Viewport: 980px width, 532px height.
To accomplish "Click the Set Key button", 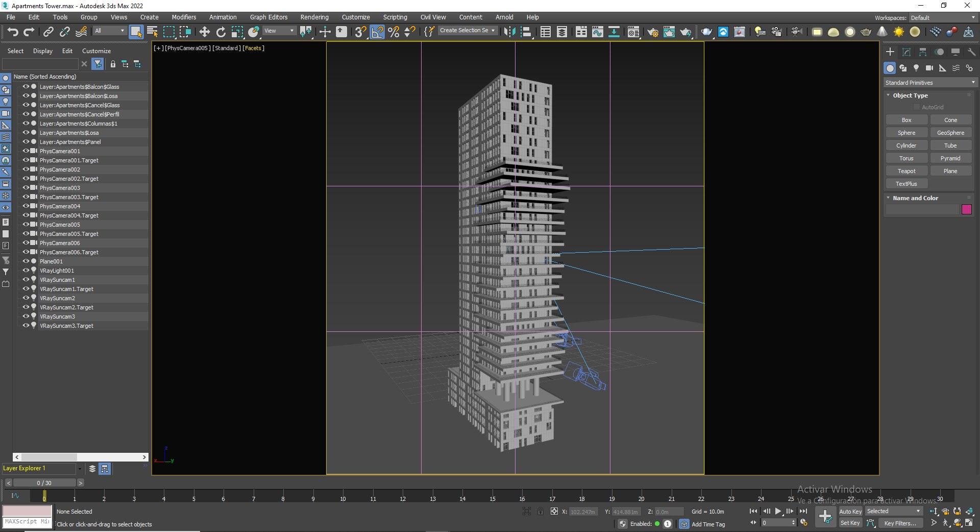I will pyautogui.click(x=850, y=523).
